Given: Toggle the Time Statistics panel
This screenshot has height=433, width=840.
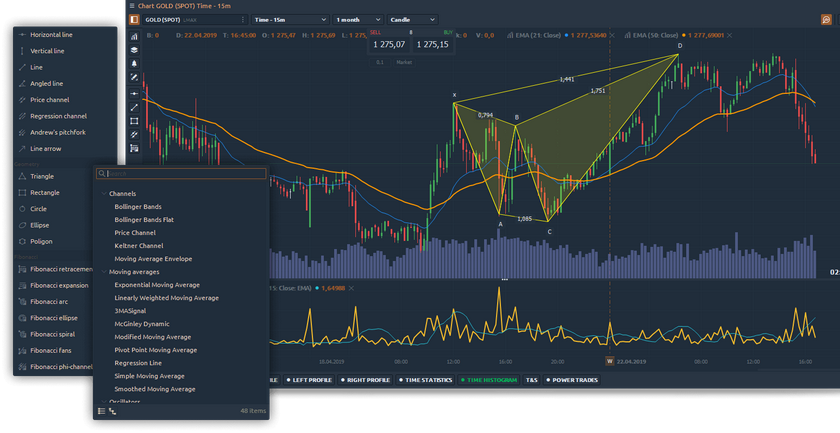Looking at the screenshot, I should [426, 380].
